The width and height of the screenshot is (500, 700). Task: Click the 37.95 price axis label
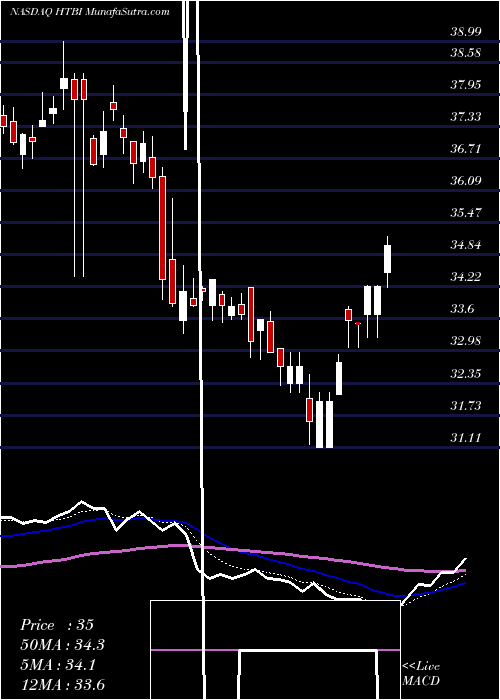466,84
